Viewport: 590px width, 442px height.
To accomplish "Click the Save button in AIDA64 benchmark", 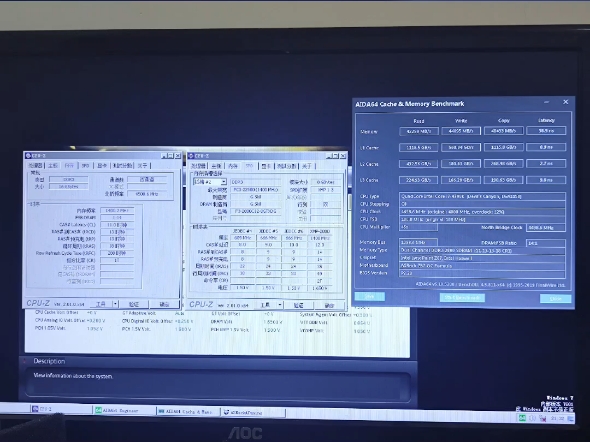I will pyautogui.click(x=370, y=296).
